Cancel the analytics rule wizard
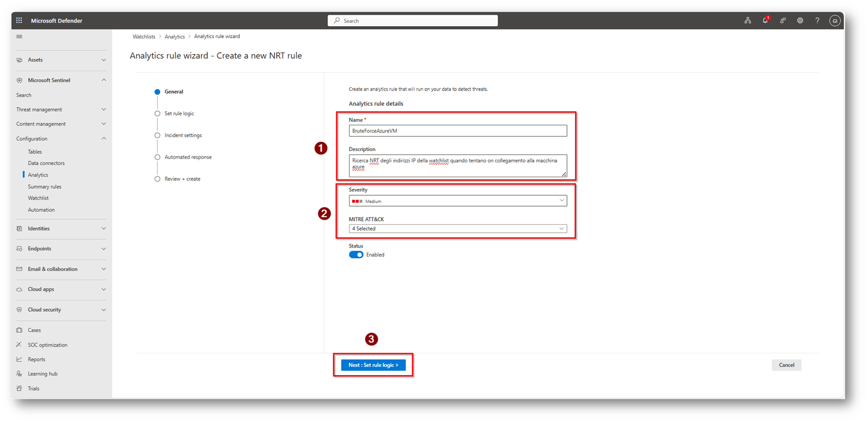Viewport: 868px width, 422px height. tap(786, 365)
